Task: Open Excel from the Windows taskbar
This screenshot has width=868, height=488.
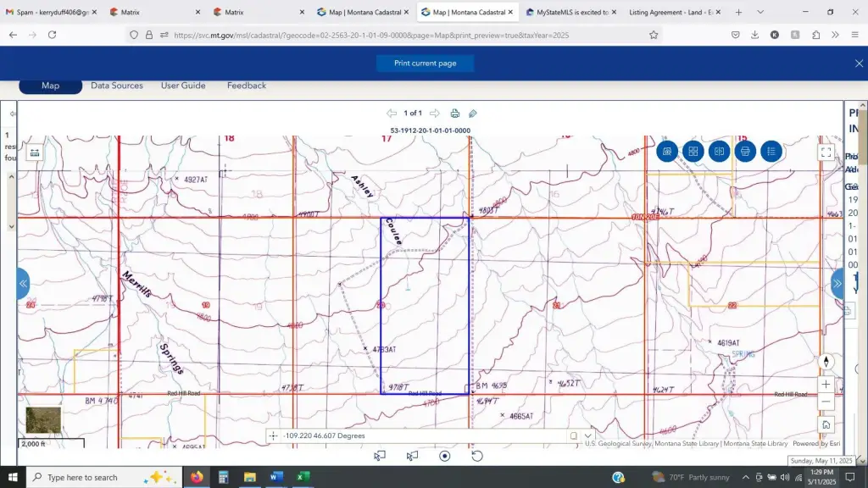Action: coord(303,477)
